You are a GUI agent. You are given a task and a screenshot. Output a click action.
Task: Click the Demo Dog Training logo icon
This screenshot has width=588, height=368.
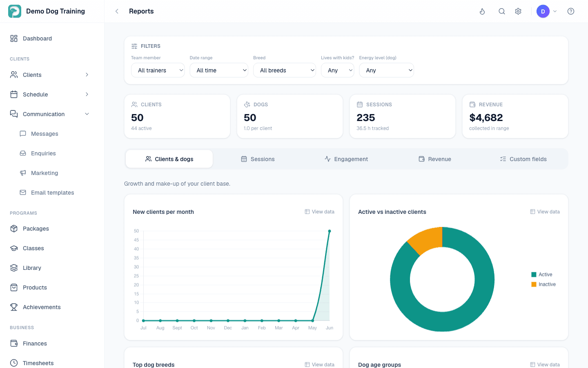pyautogui.click(x=15, y=11)
